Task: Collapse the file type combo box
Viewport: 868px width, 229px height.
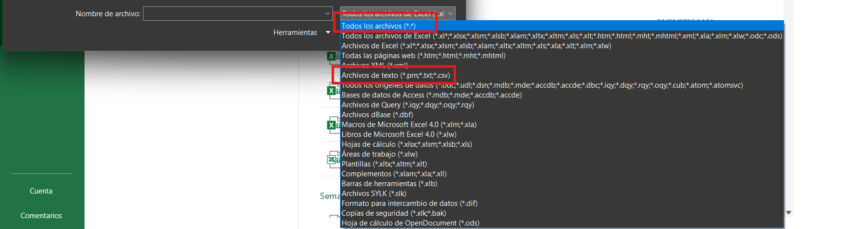Action: tap(450, 14)
